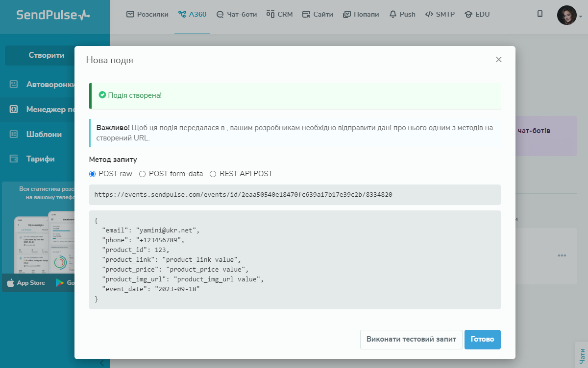588x368 pixels.
Task: Select the POST raw radio button
Action: (x=93, y=174)
